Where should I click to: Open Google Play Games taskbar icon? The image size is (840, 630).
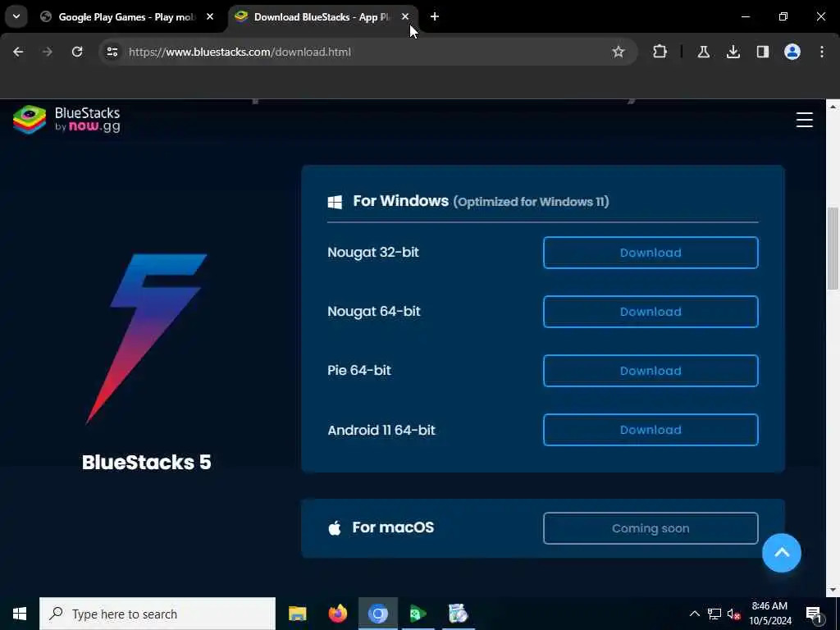[418, 614]
